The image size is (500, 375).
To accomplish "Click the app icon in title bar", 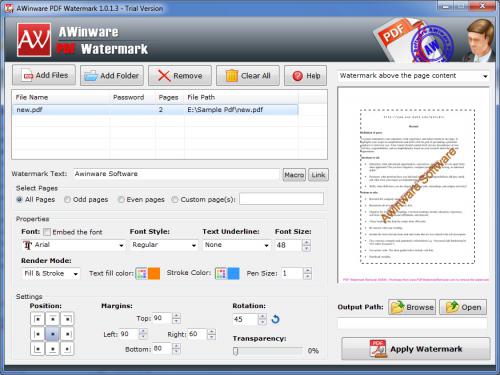I will 9,8.
